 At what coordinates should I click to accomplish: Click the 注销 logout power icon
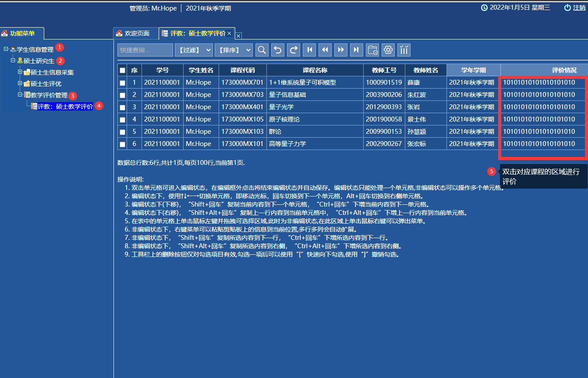567,7
